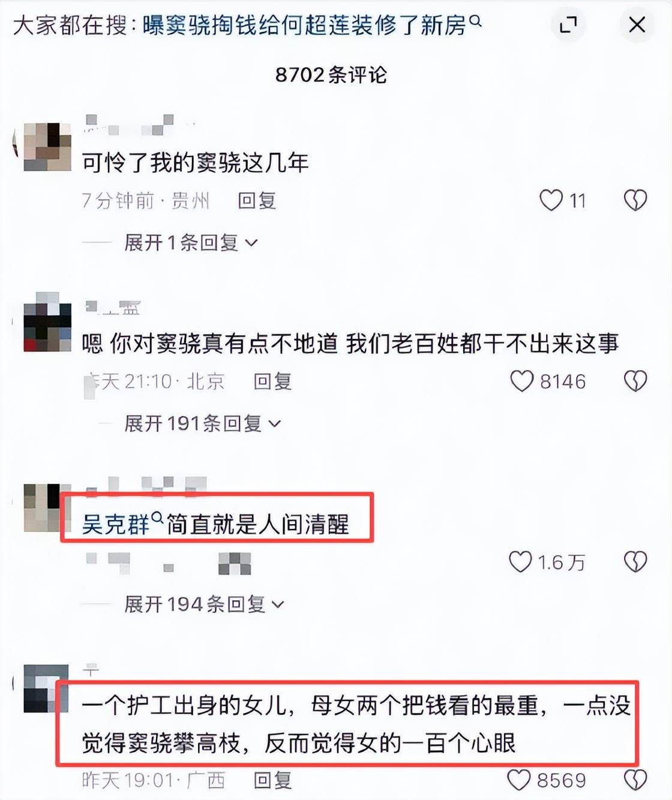Reply to the Guizhou comment
Image resolution: width=672 pixels, height=800 pixels.
click(x=257, y=200)
